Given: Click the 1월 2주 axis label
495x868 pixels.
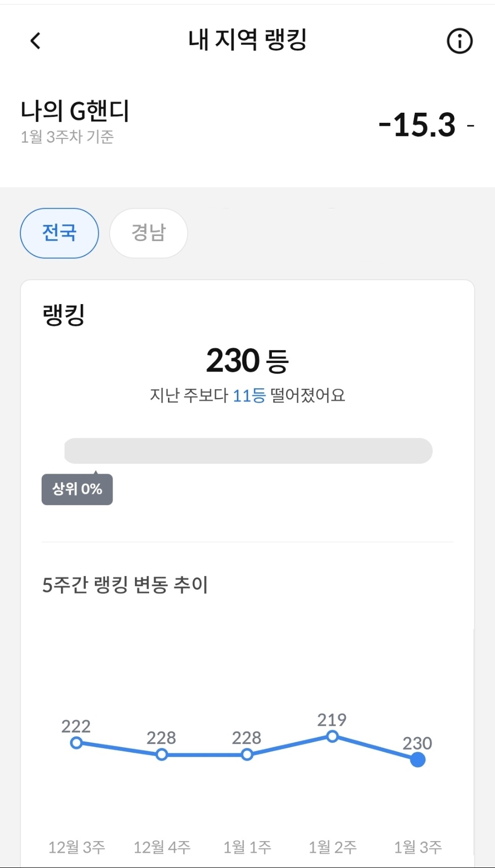Looking at the screenshot, I should click(x=333, y=847).
